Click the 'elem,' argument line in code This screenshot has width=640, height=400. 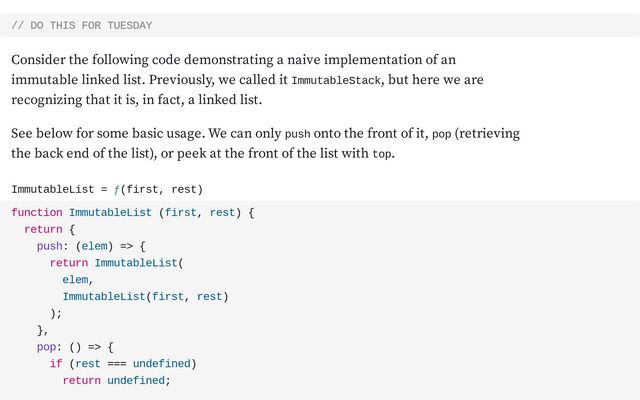(78, 280)
